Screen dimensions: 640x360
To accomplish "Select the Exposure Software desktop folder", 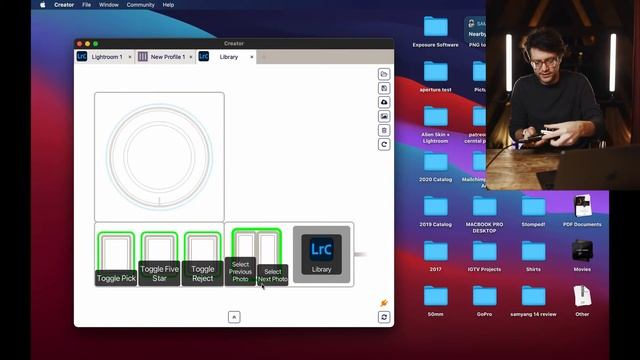I will pyautogui.click(x=436, y=31).
